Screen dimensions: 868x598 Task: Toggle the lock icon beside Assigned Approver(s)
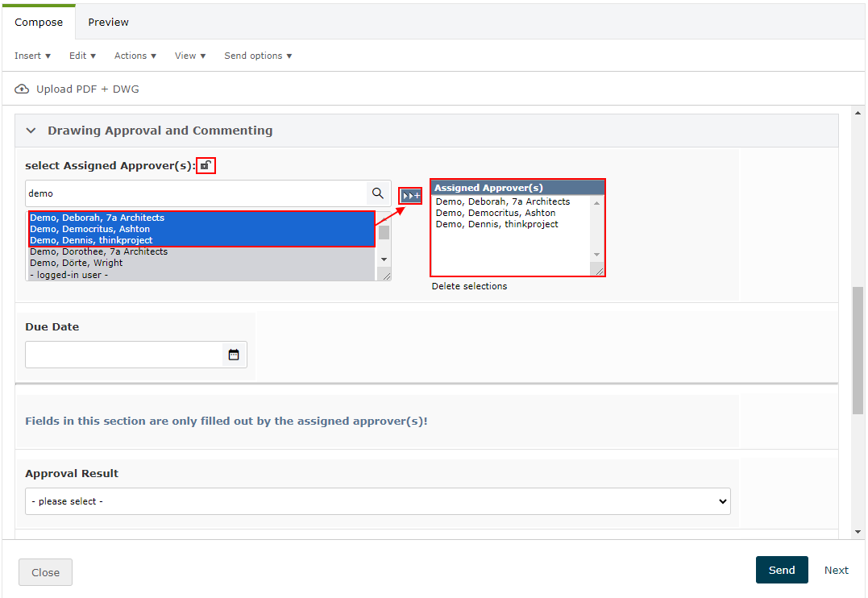[206, 166]
